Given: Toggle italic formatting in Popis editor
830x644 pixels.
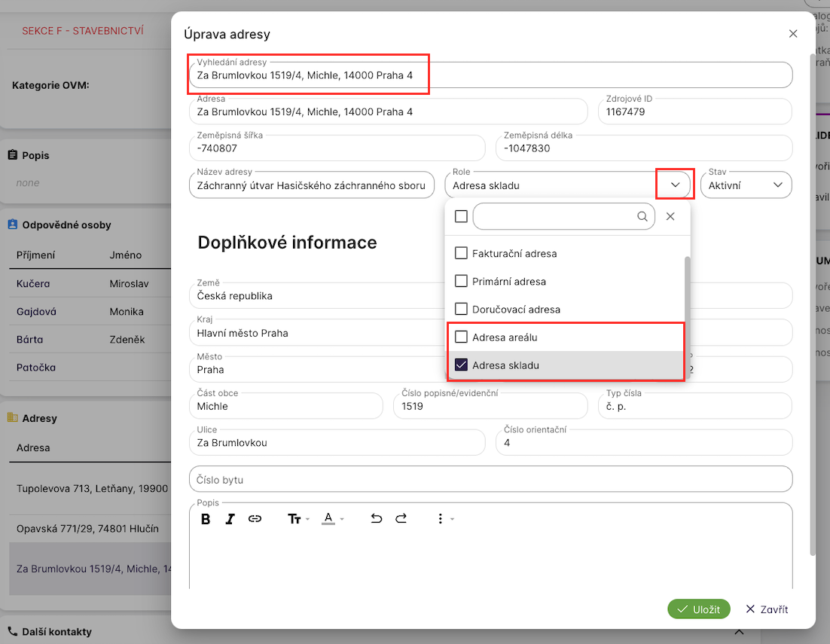Looking at the screenshot, I should (230, 519).
